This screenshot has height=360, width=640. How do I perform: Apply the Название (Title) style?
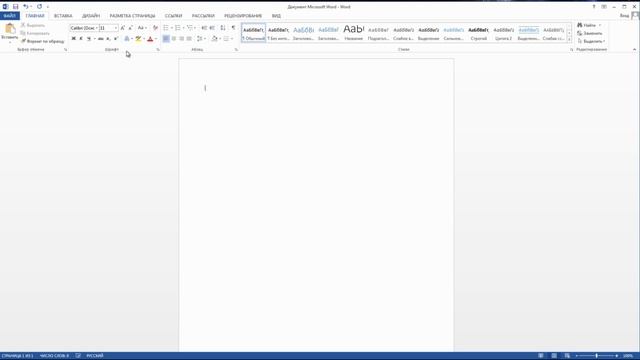[353, 33]
